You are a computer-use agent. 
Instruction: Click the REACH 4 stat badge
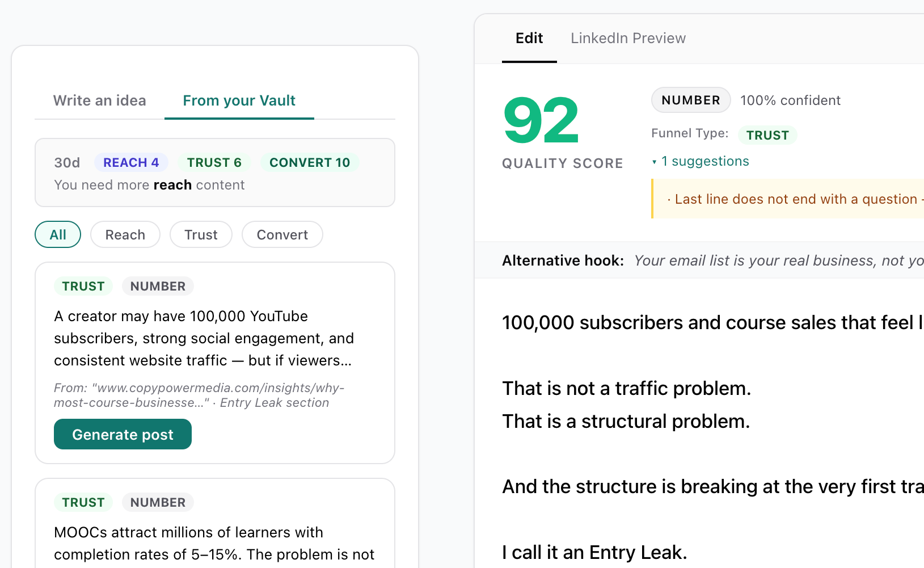131,162
